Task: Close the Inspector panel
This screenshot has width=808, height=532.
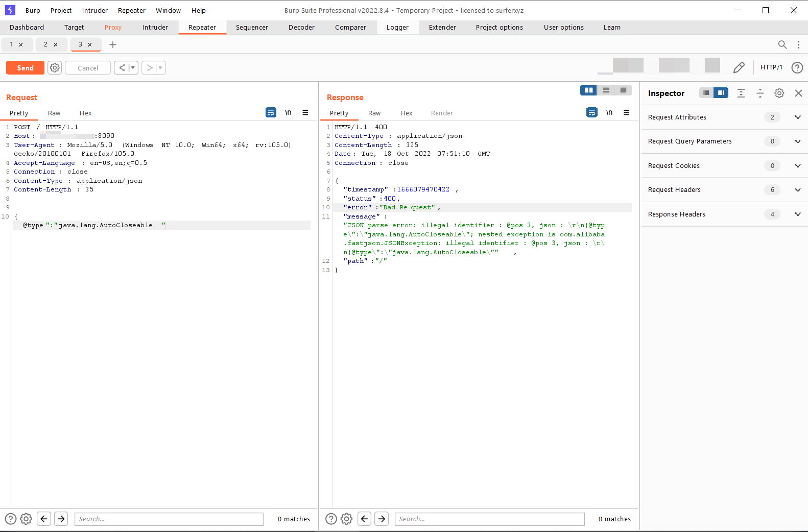Action: pyautogui.click(x=798, y=93)
